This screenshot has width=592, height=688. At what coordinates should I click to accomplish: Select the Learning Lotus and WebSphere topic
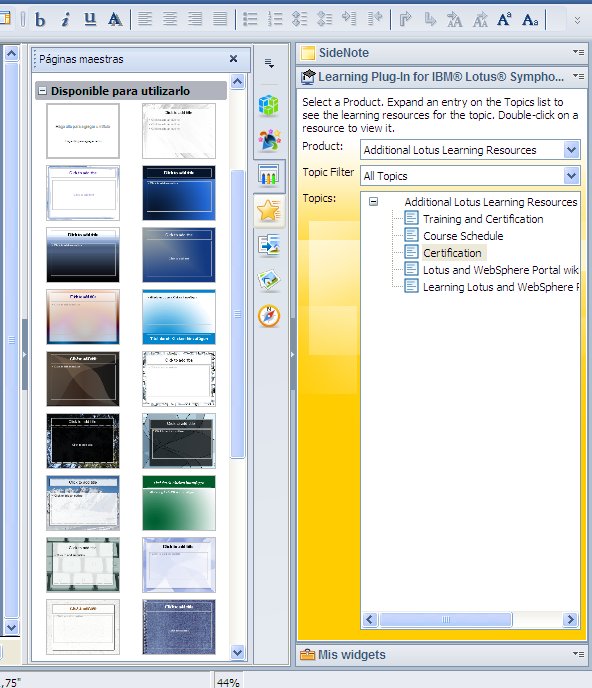coord(500,287)
